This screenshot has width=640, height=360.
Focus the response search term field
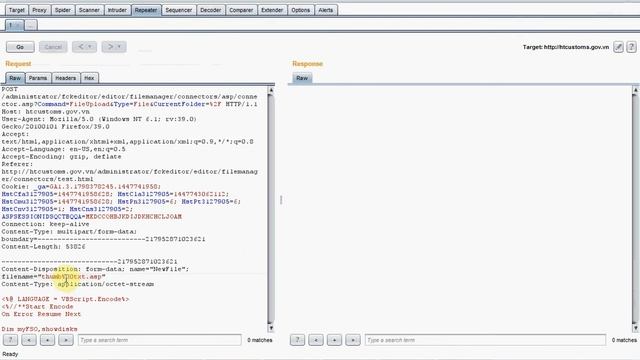pos(485,340)
